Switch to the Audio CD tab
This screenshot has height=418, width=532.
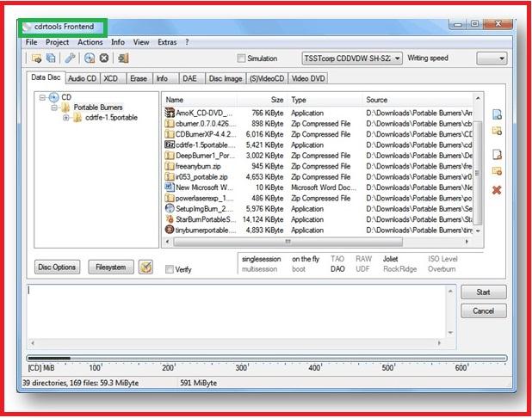(x=82, y=78)
